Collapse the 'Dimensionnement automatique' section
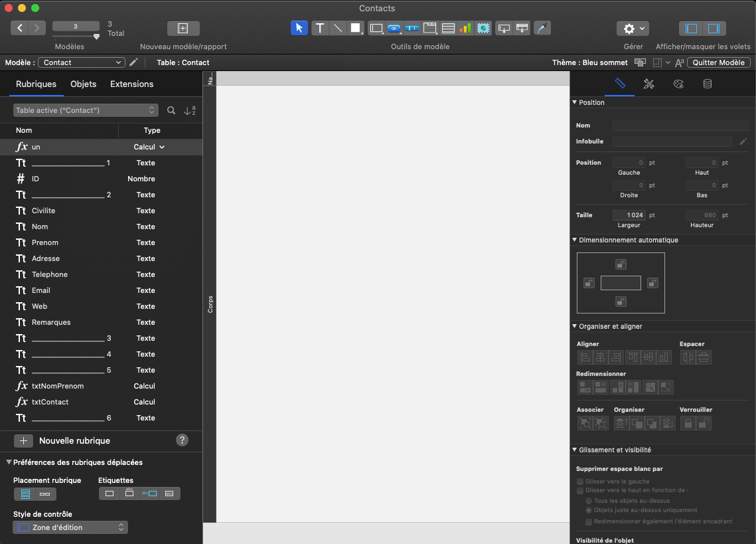 click(575, 240)
